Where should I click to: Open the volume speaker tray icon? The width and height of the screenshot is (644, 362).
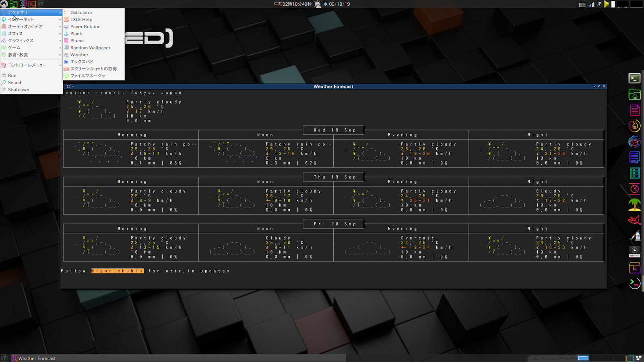click(x=607, y=4)
